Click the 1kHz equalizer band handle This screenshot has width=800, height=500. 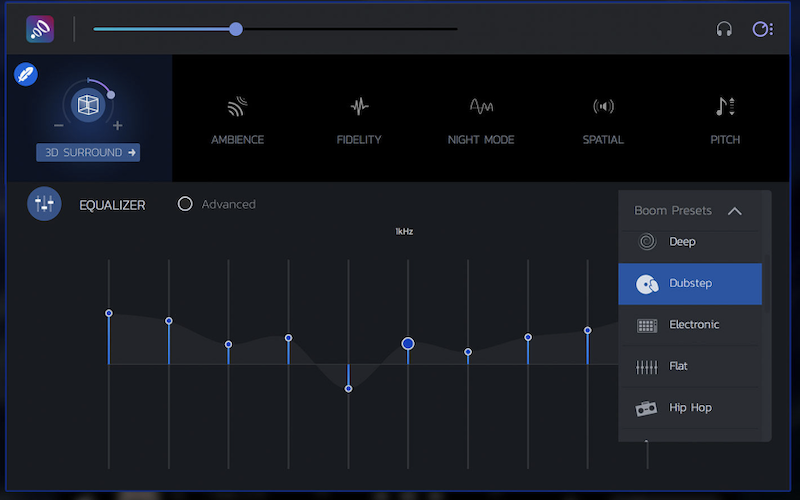pyautogui.click(x=408, y=343)
